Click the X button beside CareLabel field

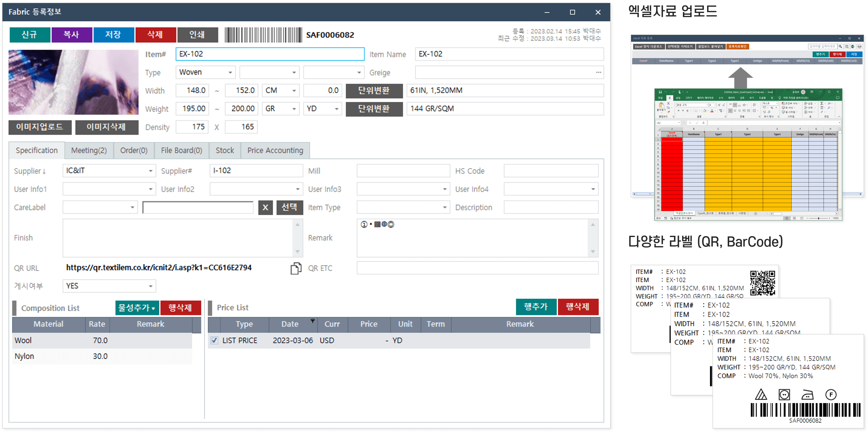click(265, 207)
